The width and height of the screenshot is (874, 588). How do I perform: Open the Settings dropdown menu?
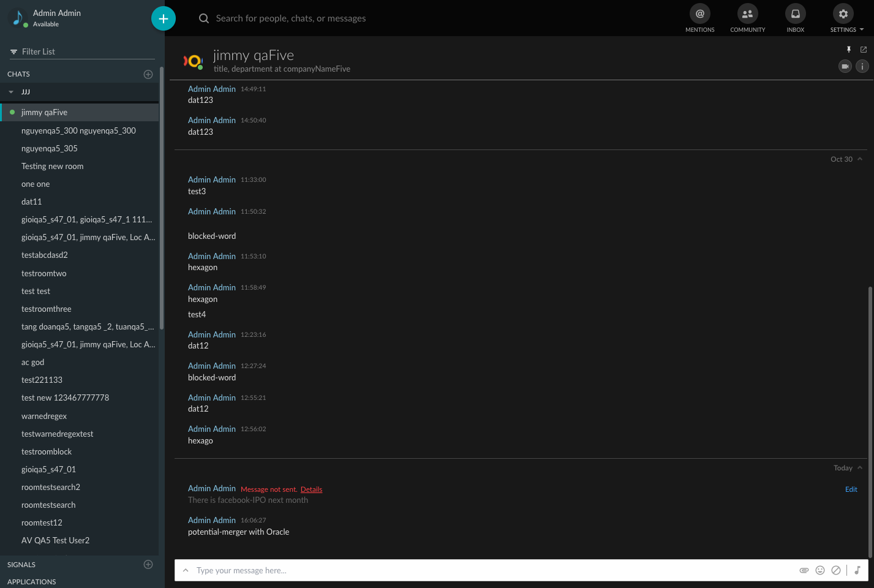click(x=846, y=18)
